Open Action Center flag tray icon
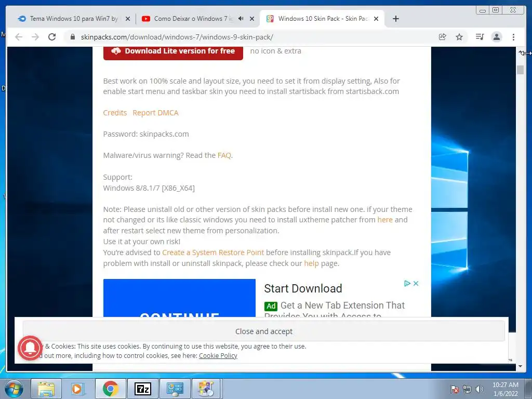The height and width of the screenshot is (399, 532). 455,389
